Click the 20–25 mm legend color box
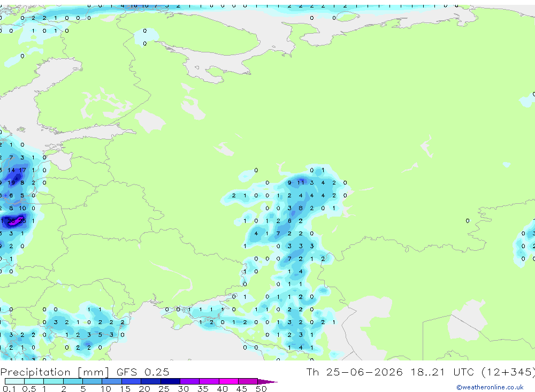535x392 pixels. (x=151, y=381)
